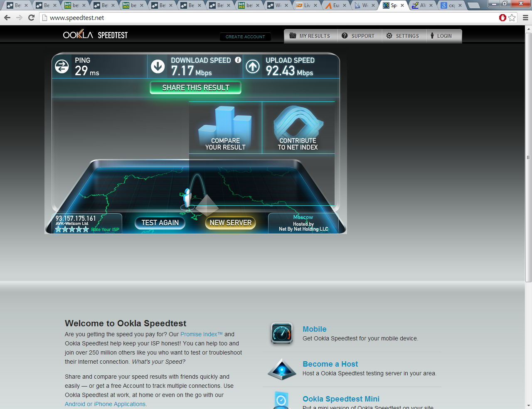Open the Mobile heading link
532x409 pixels.
pos(314,329)
